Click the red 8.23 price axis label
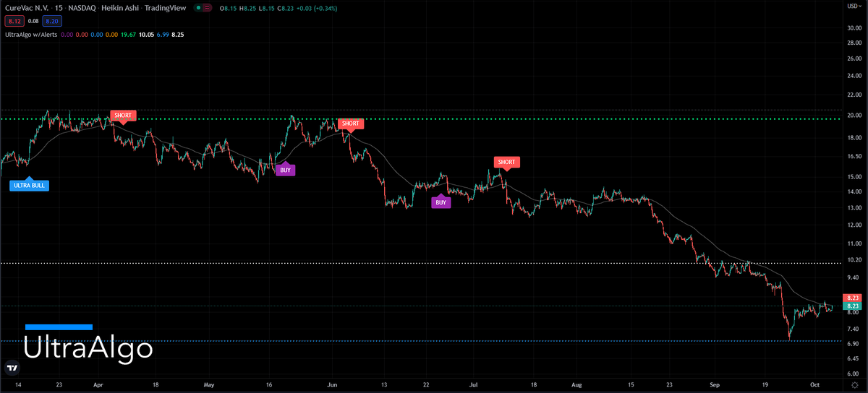 tap(852, 298)
